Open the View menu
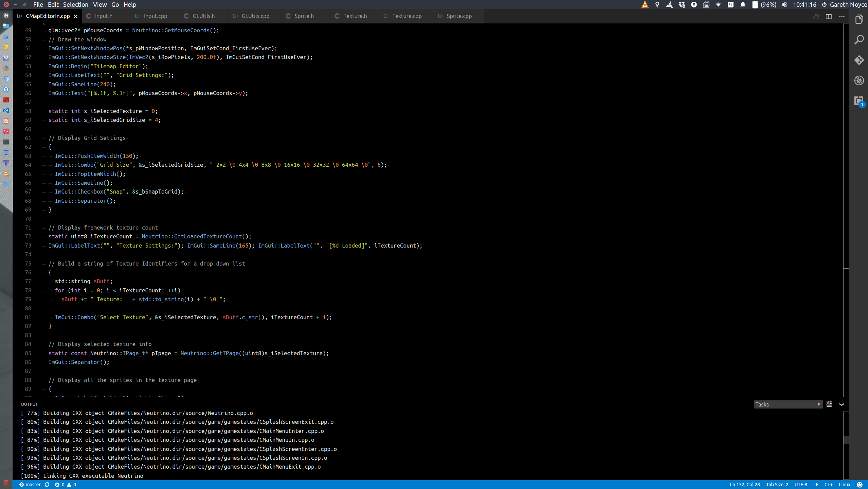Image resolution: width=868 pixels, height=489 pixels. [100, 4]
